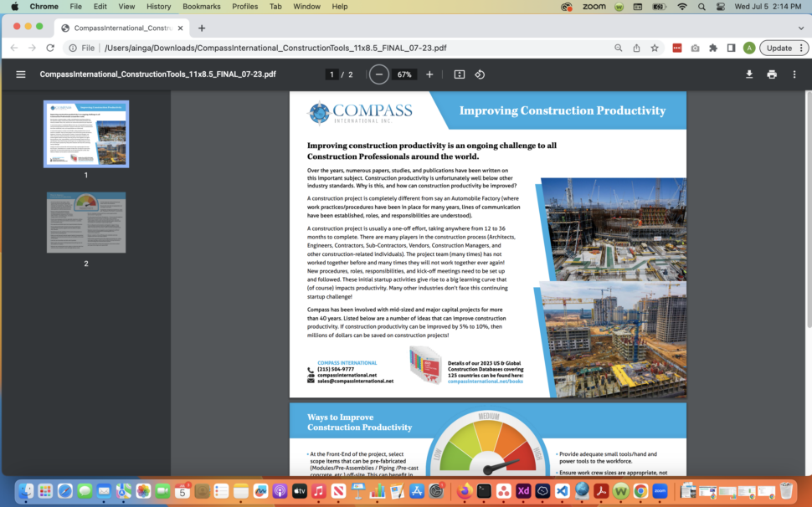812x507 pixels.
Task: Open Adobe XD from the dock
Action: click(x=523, y=490)
